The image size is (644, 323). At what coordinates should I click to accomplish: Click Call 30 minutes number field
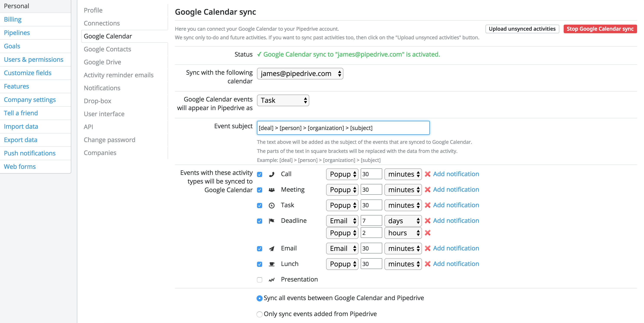(x=371, y=174)
